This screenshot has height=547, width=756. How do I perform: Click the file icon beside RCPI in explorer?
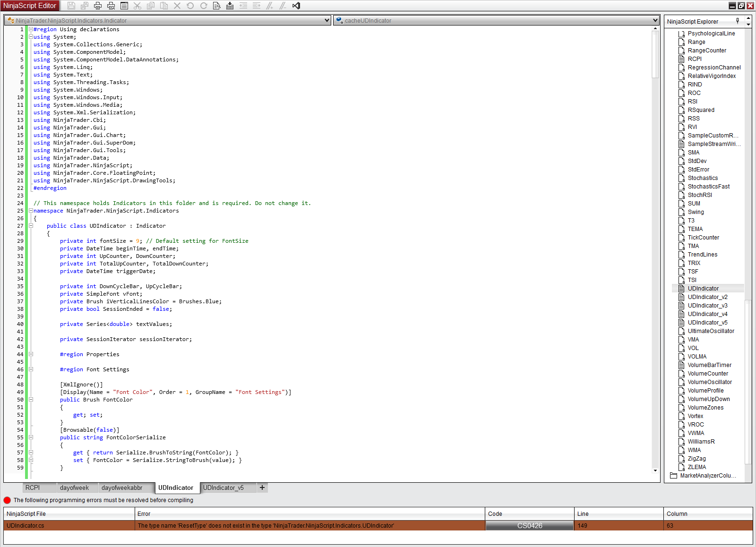(x=681, y=59)
